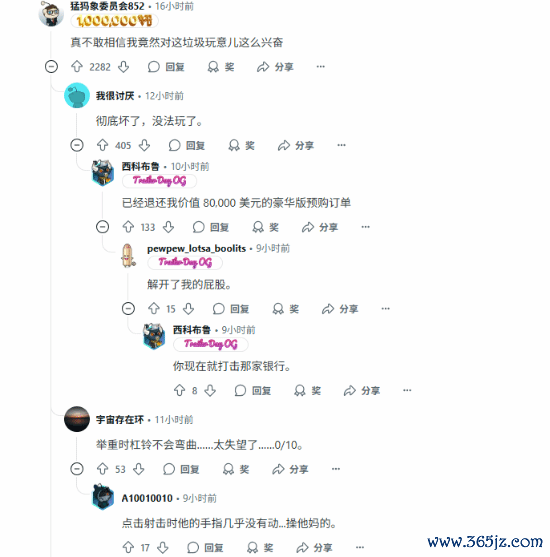Screen dimensions: 550x557
Task: Open more options on the 2282-vote comment
Action: tap(320, 66)
